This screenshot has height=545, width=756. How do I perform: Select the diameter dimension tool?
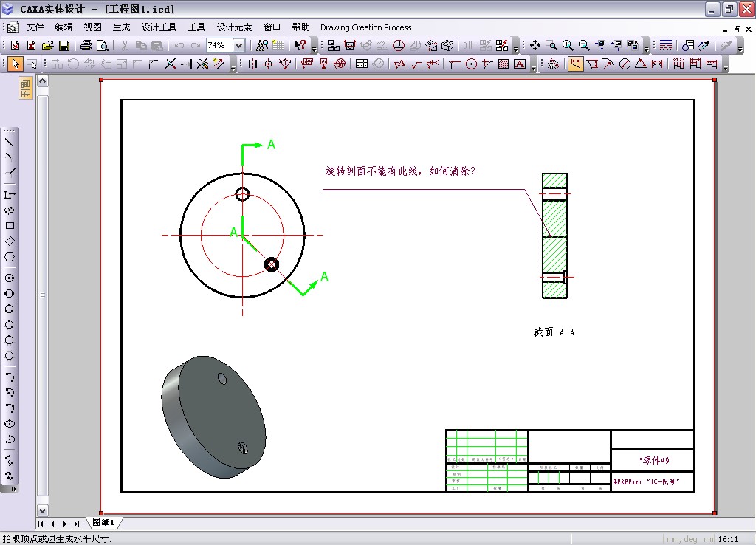click(x=625, y=64)
